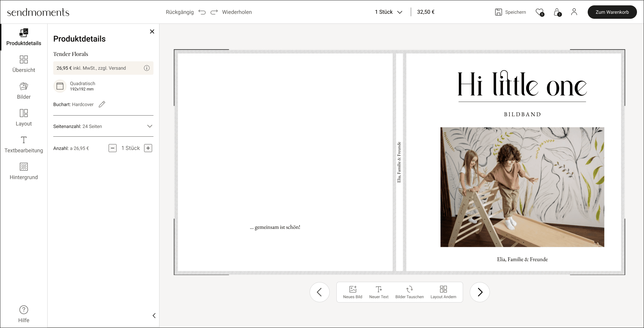This screenshot has width=644, height=328.
Task: Select the vertical spine text
Action: tap(399, 162)
